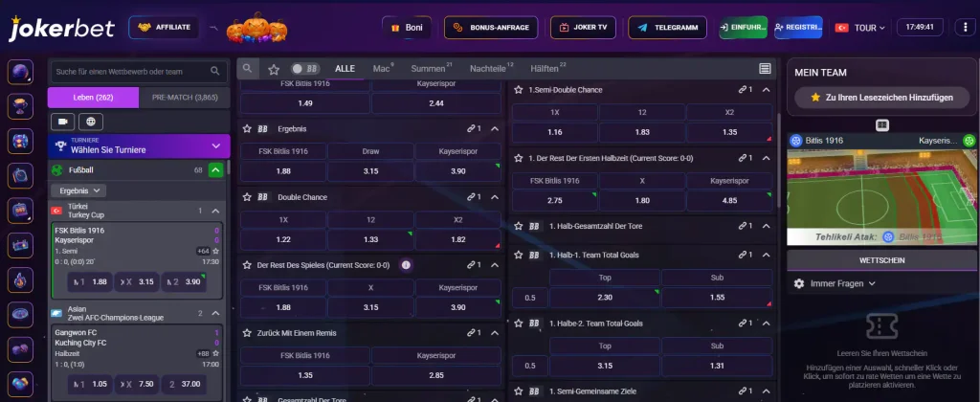Select the ALLE markets tab
This screenshot has height=402, width=980.
[x=345, y=69]
